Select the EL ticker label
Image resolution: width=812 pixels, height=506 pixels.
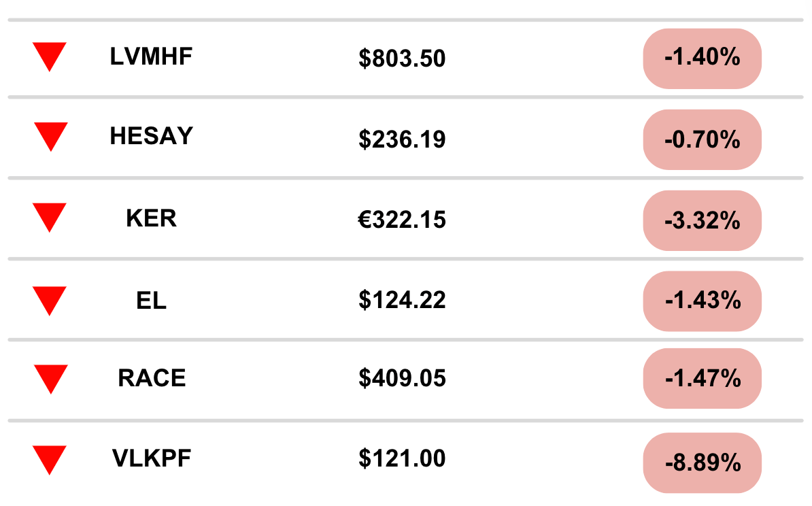pyautogui.click(x=151, y=300)
